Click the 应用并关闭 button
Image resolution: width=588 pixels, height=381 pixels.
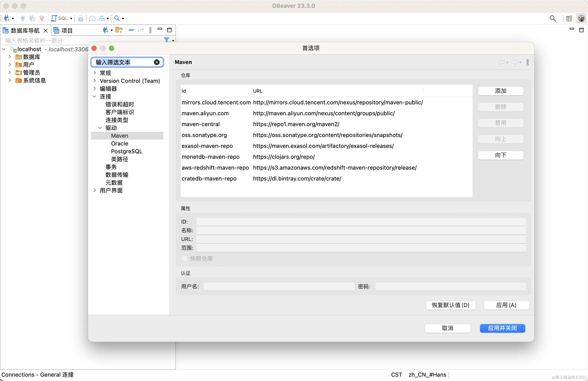click(x=502, y=328)
